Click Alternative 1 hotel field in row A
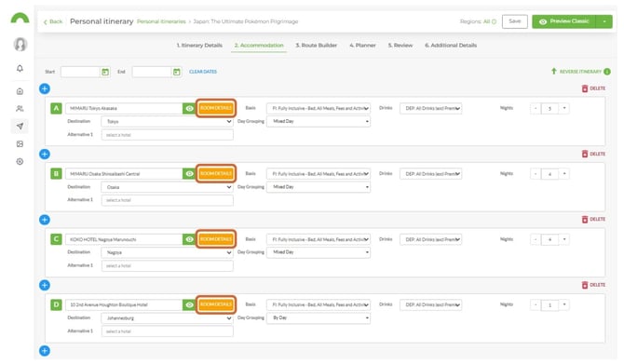624x364 pixels. pyautogui.click(x=167, y=135)
